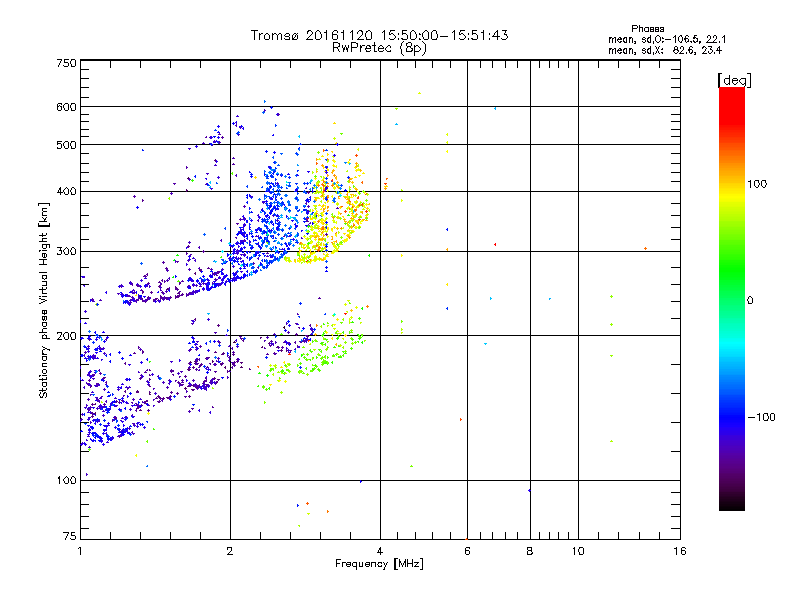800x600 pixels.
Task: Click the red point near 7 MHz at 300 km
Action: pyautogui.click(x=495, y=244)
